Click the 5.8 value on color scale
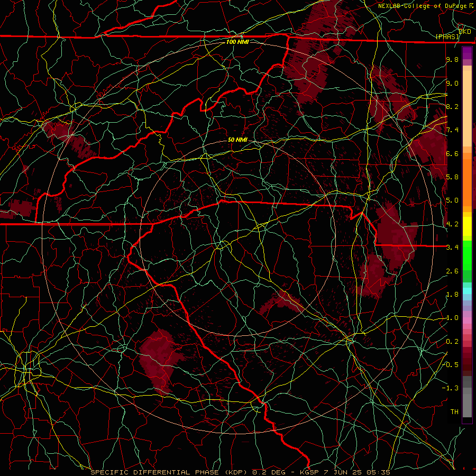This screenshot has width=476, height=476. (452, 177)
